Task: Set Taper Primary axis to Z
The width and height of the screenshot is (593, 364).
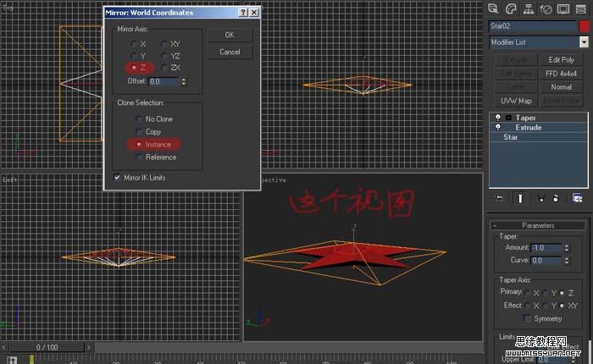Action: (x=562, y=293)
